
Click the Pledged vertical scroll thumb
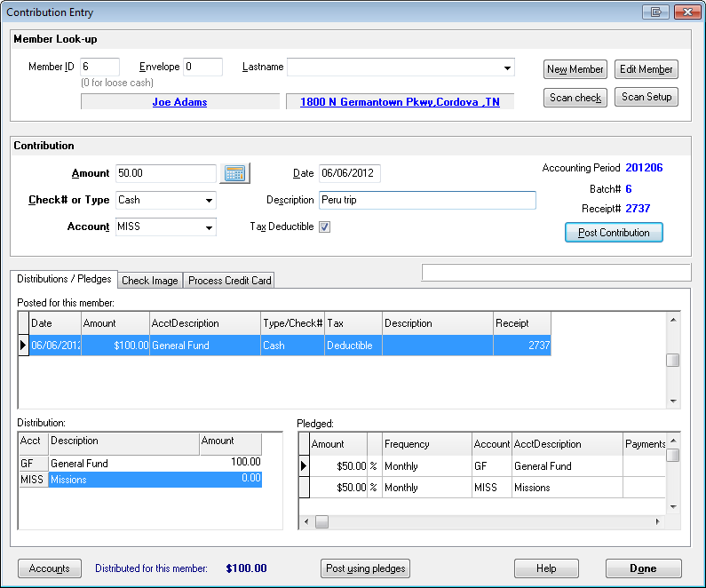point(672,455)
